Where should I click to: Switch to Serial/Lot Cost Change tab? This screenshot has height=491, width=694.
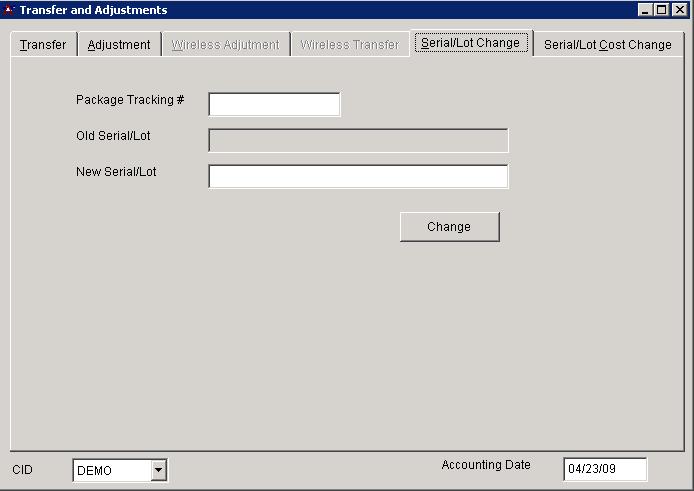[607, 45]
